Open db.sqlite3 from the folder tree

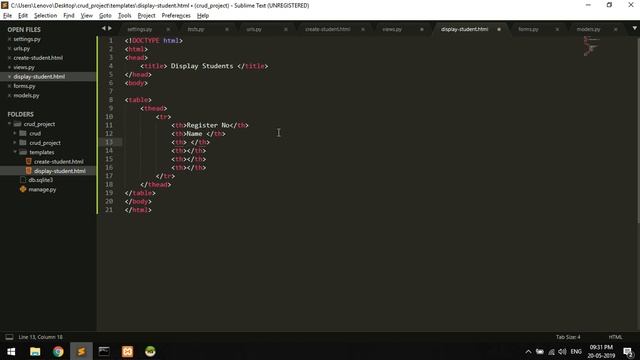(x=40, y=180)
